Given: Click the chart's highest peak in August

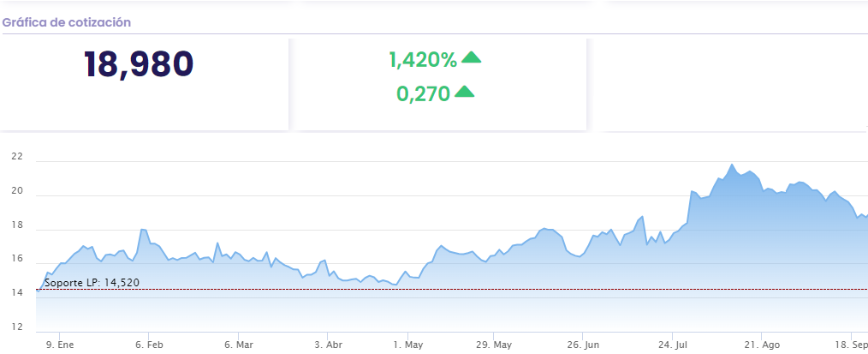Looking at the screenshot, I should coord(732,165).
